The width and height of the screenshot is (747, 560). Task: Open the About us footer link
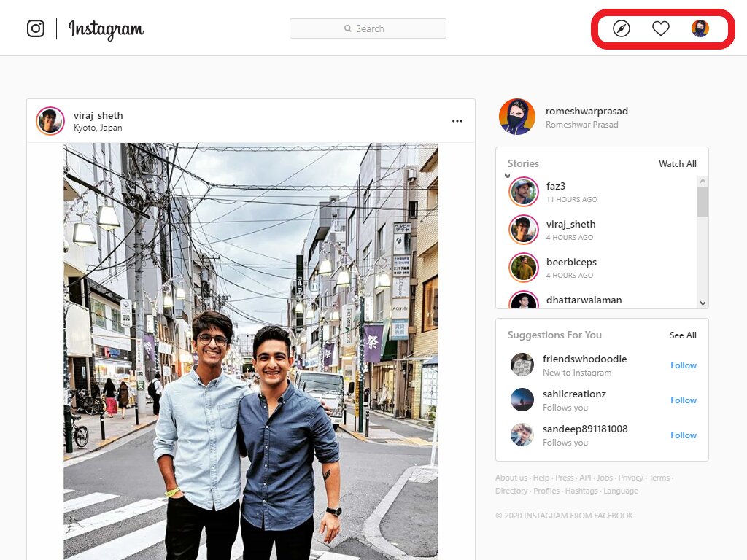point(511,478)
